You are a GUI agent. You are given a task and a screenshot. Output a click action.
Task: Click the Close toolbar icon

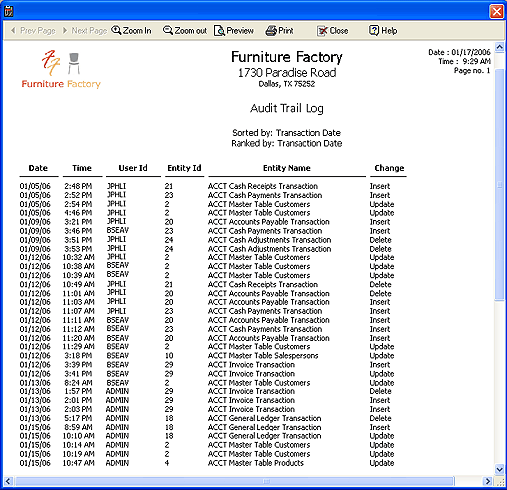coord(322,31)
